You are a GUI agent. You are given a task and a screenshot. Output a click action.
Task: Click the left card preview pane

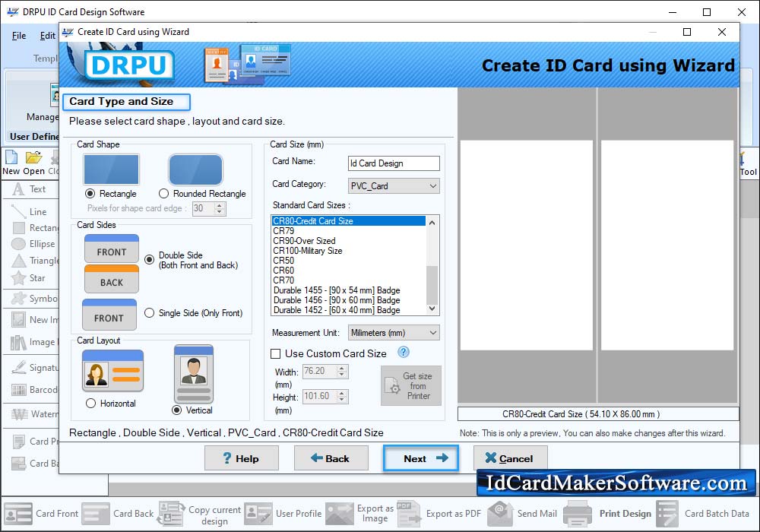[x=527, y=245]
